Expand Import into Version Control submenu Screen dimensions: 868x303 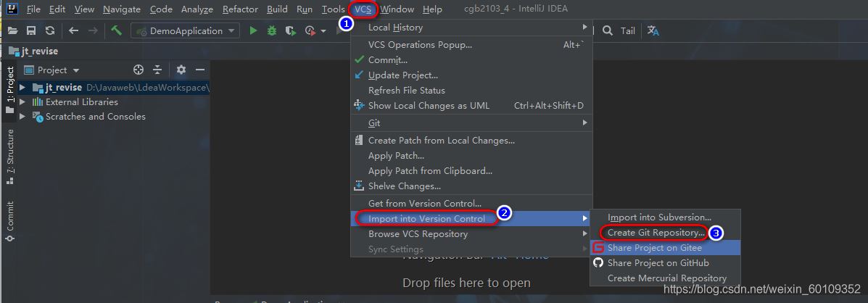(471, 218)
